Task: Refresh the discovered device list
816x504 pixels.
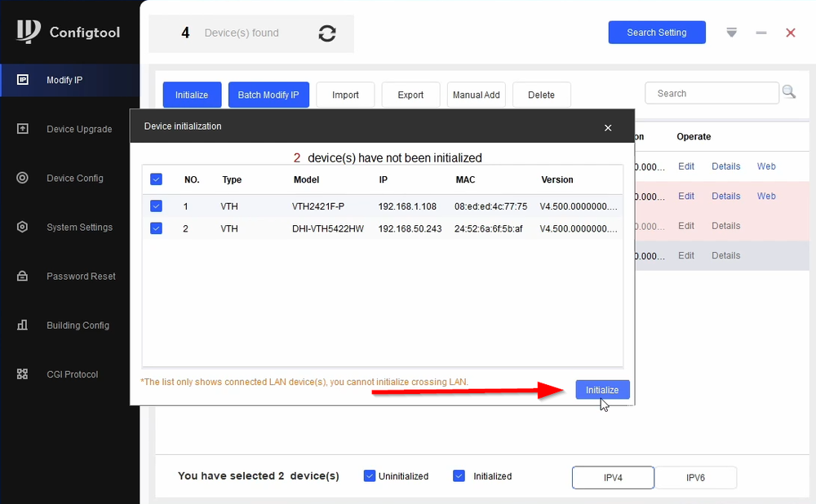Action: click(326, 33)
